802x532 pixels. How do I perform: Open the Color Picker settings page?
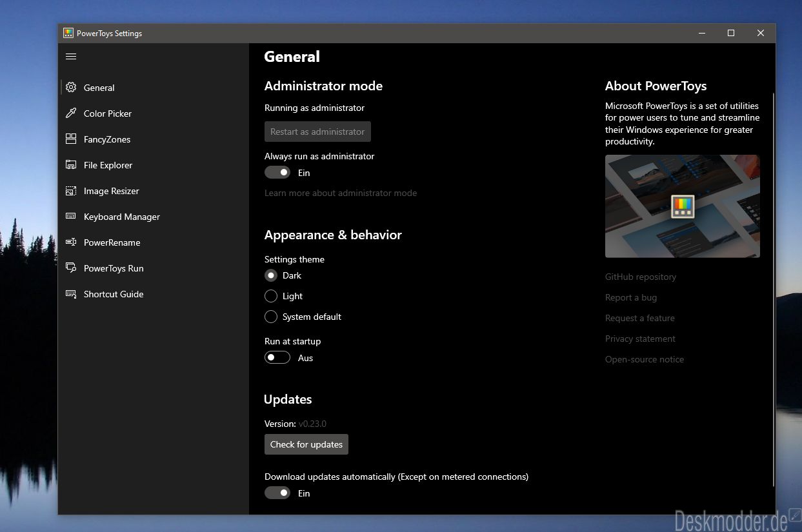click(x=154, y=113)
